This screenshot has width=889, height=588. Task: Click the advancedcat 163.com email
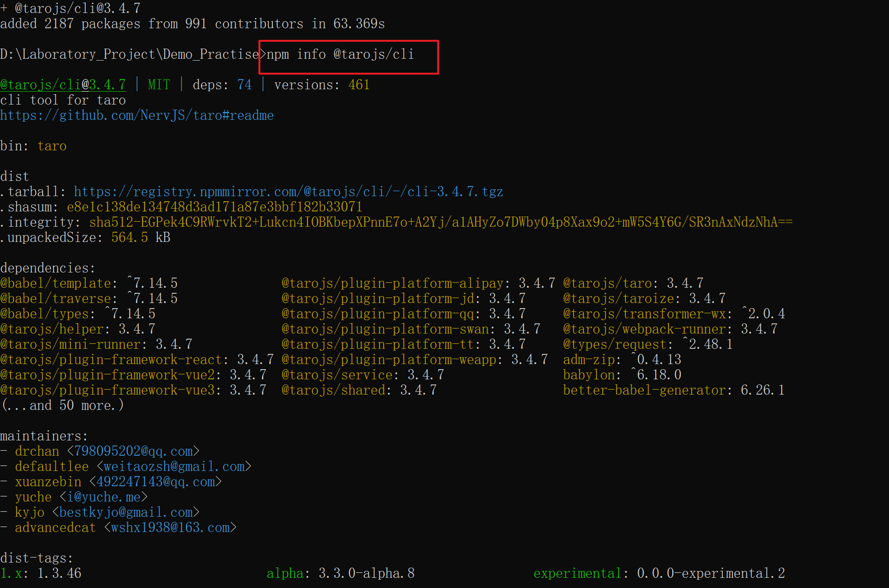click(x=170, y=527)
